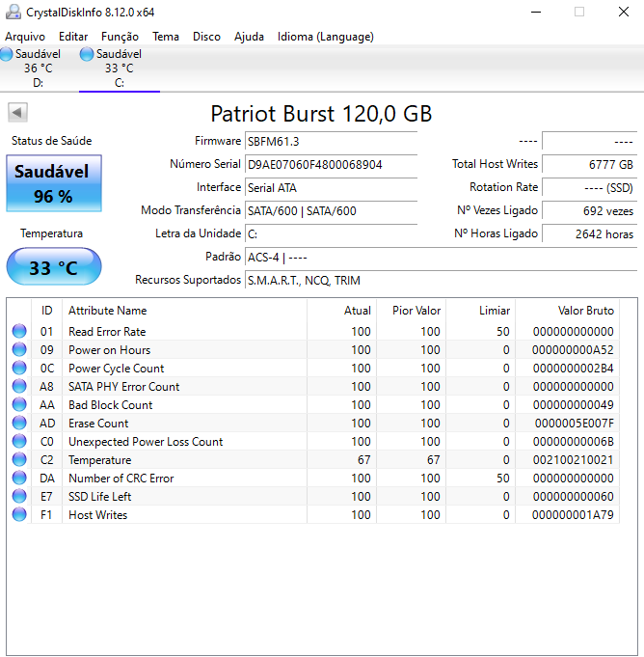644x657 pixels.
Task: Click the status orb for Bad Block Count
Action: pyautogui.click(x=19, y=404)
